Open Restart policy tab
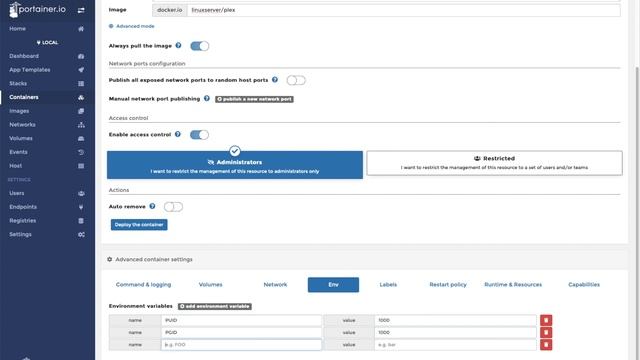Image resolution: width=640 pixels, height=360 pixels. click(448, 284)
